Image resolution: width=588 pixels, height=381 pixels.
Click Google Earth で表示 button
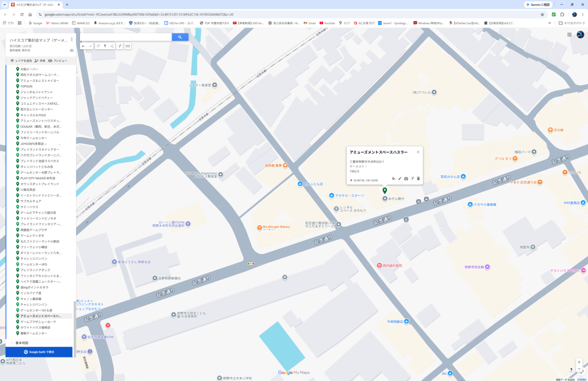[x=39, y=352]
